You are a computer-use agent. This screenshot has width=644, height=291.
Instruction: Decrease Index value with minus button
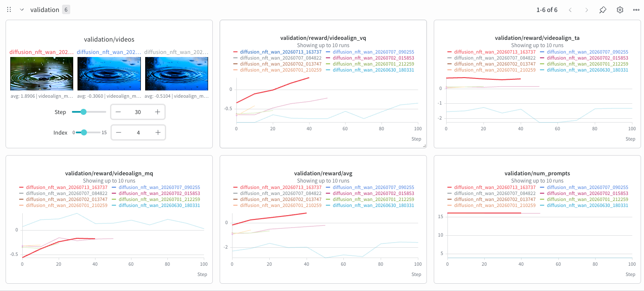119,132
